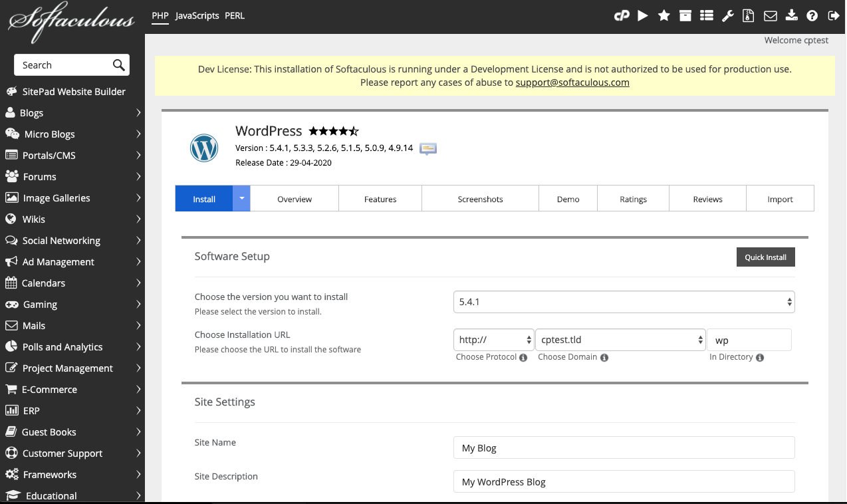Click the Quick Install button
This screenshot has width=847, height=504.
click(765, 257)
